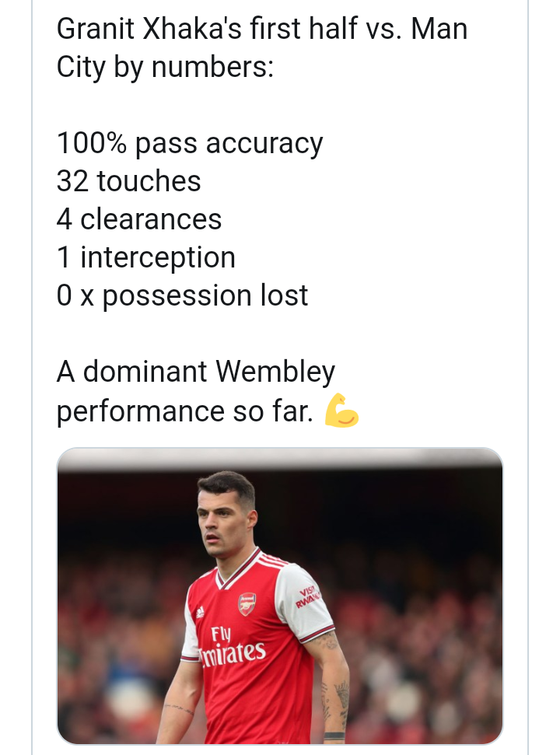Select the "4 clearances" stat line
Screen dimensions: 560x755
coord(139,219)
